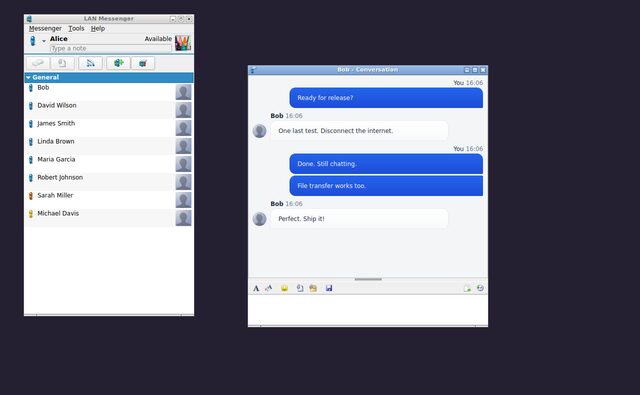Screen dimensions: 640x395
Task: Click the status icon next to James Smith
Action: [x=31, y=124]
